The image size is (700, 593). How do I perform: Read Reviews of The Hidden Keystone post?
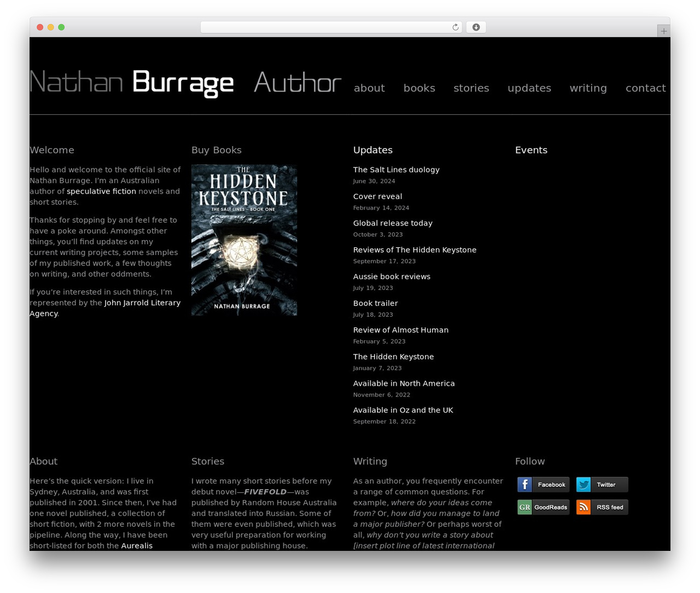click(x=415, y=250)
